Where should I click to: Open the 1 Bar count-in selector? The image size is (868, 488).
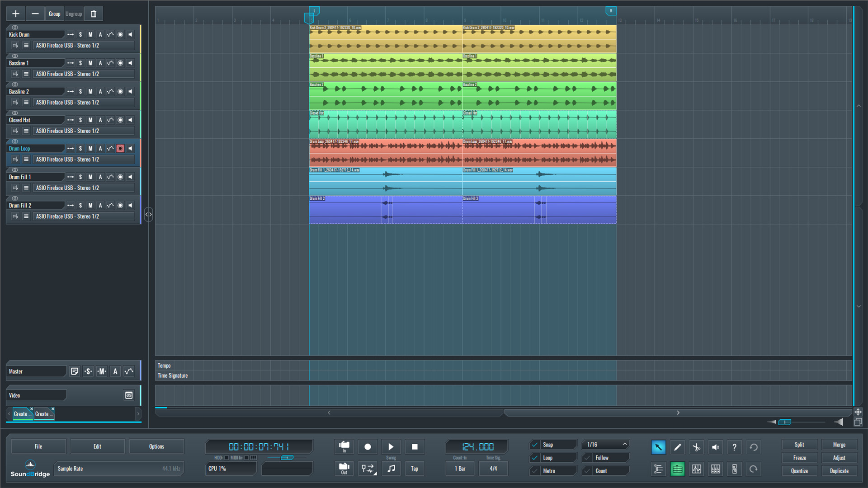coord(460,469)
